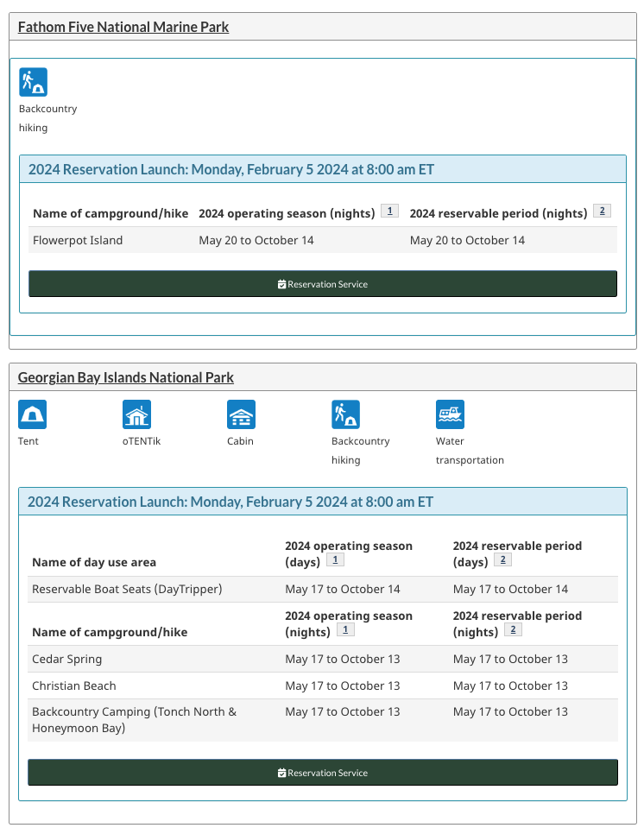Viewport: 644px width, 834px height.
Task: Click the Christian Beach campground name
Action: [x=74, y=686]
